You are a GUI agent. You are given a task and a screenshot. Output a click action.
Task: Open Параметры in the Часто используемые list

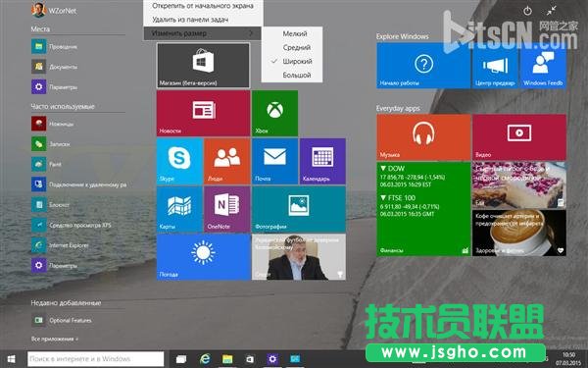pos(55,266)
